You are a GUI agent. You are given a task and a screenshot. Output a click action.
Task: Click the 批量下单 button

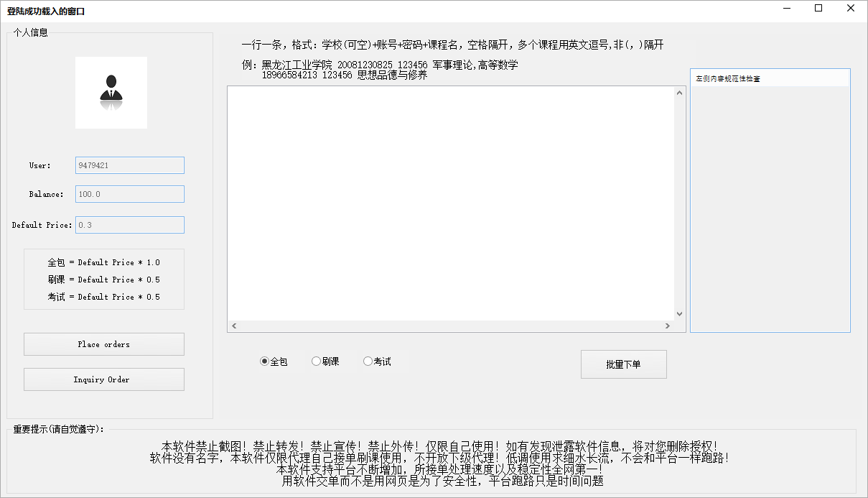tap(624, 364)
